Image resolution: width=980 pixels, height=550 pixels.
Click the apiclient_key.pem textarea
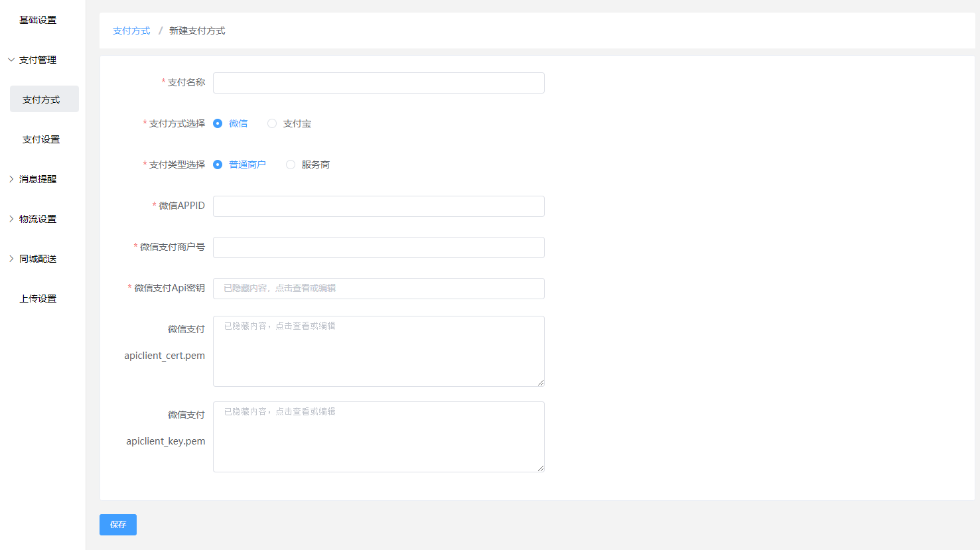379,437
